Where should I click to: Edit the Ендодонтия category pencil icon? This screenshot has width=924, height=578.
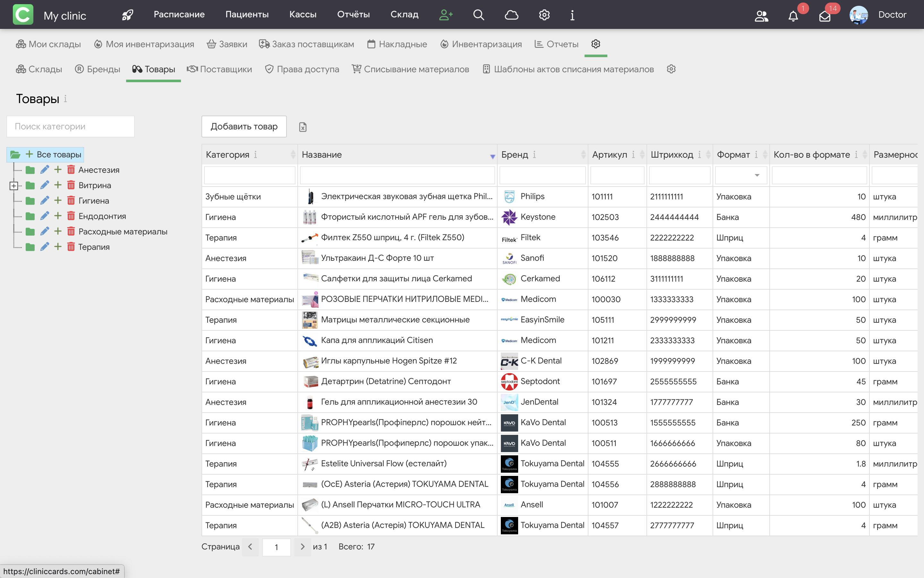[x=45, y=216]
